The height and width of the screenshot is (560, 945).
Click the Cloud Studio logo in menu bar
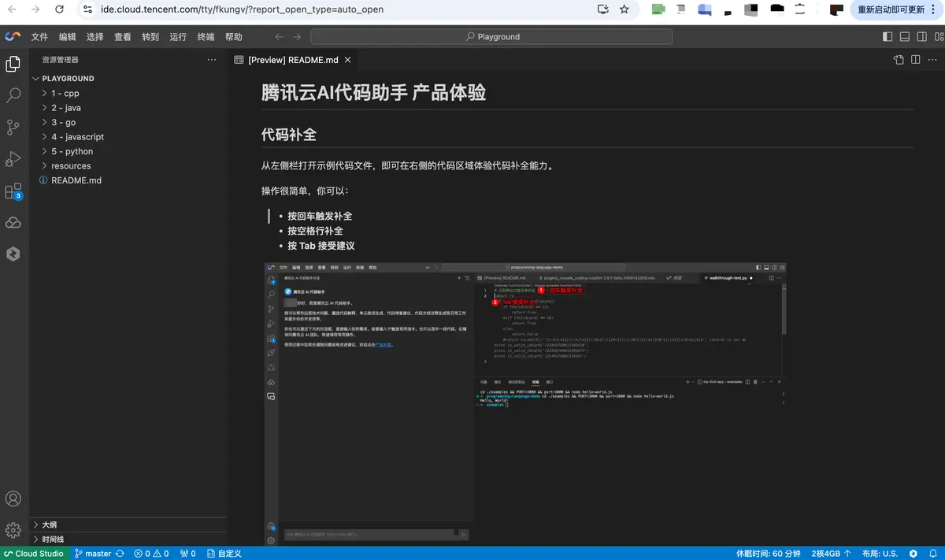pyautogui.click(x=13, y=37)
